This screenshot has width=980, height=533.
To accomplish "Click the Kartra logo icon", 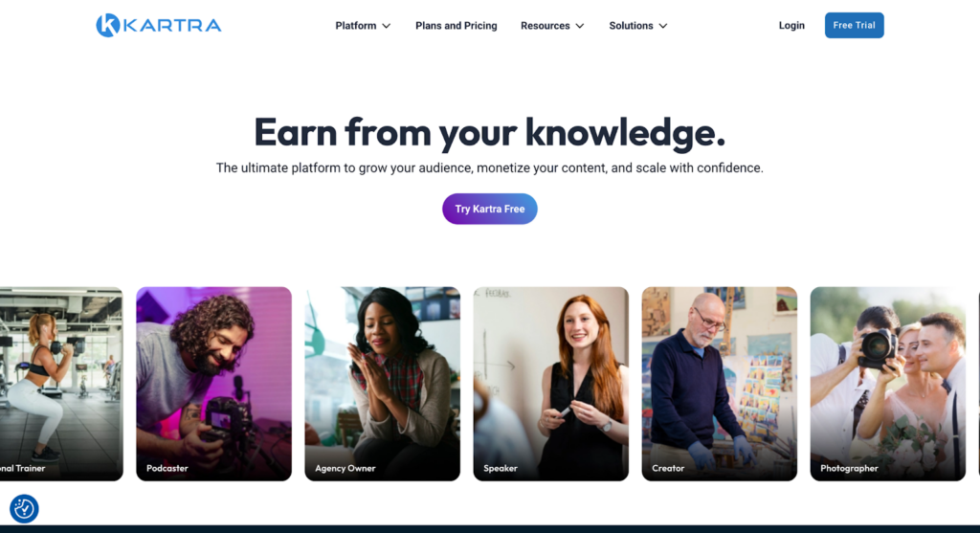I will pos(107,26).
